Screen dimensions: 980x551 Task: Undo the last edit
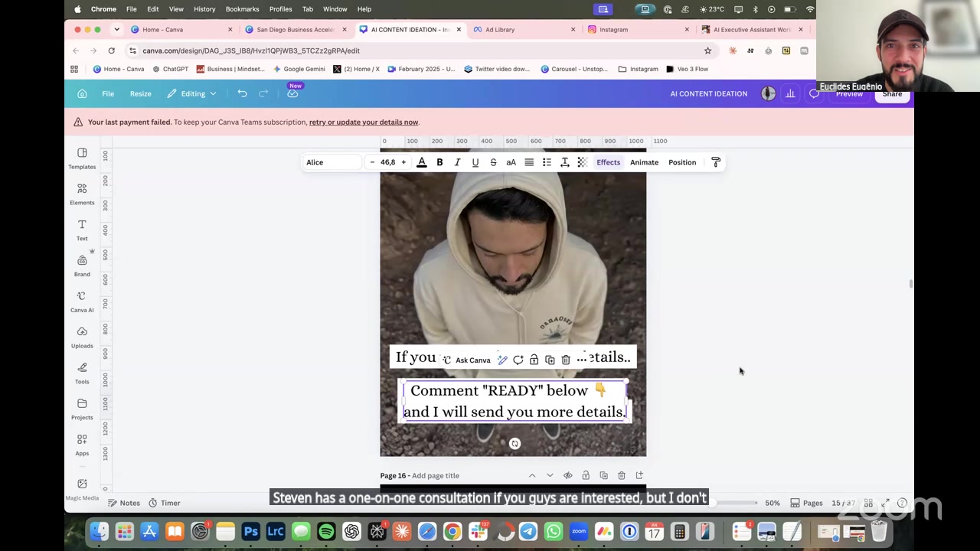pos(242,93)
